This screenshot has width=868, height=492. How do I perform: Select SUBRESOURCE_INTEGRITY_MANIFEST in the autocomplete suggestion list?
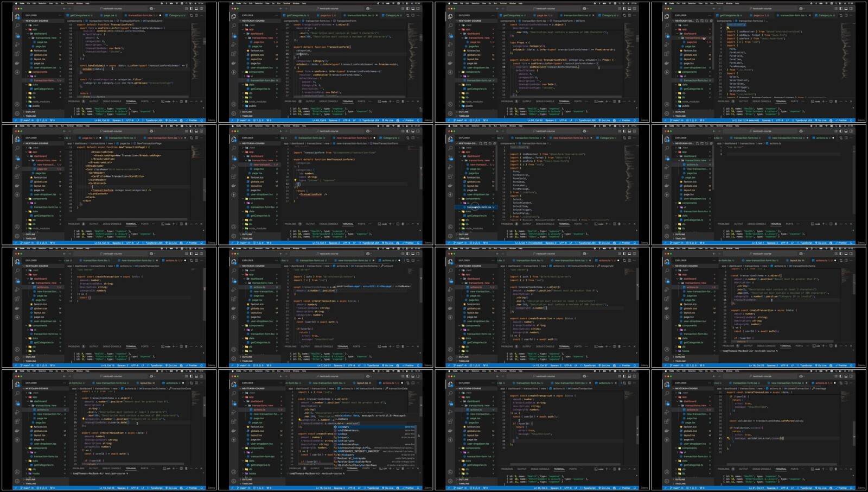[375, 451]
